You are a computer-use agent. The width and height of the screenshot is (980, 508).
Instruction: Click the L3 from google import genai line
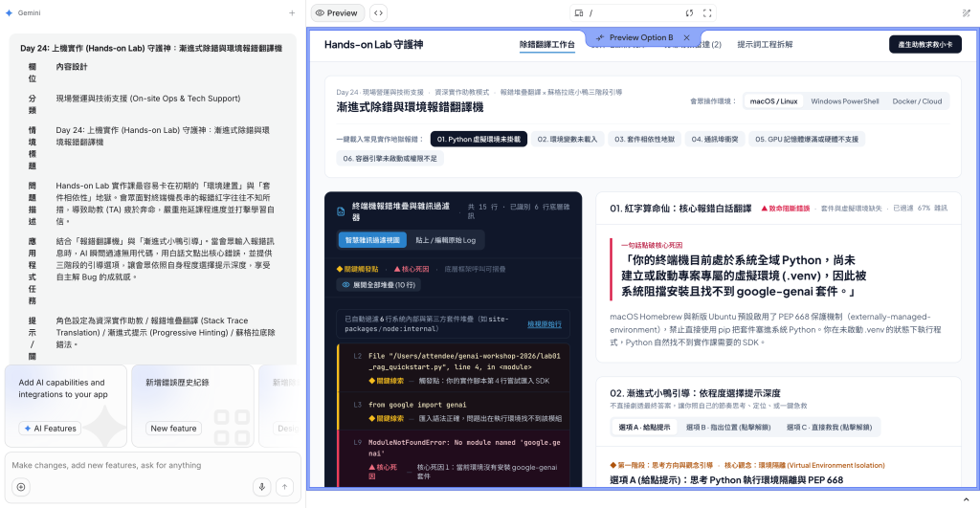pyautogui.click(x=454, y=411)
